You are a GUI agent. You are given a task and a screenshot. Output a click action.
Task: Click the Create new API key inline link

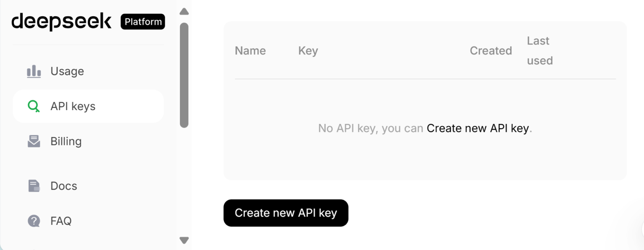478,128
